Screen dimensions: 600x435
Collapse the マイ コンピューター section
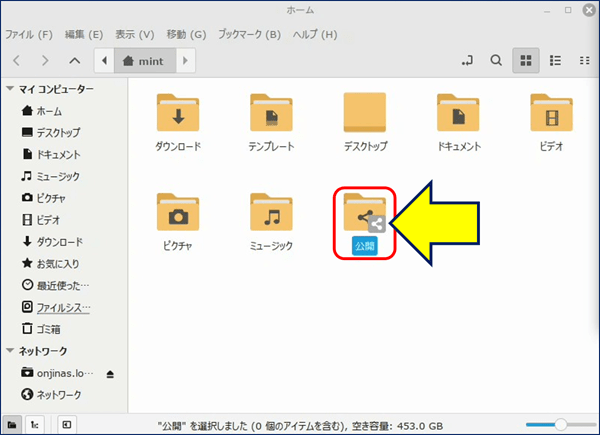coord(10,89)
